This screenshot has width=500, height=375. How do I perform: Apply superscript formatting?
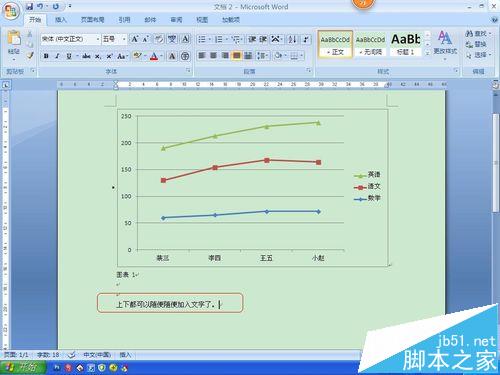click(109, 56)
